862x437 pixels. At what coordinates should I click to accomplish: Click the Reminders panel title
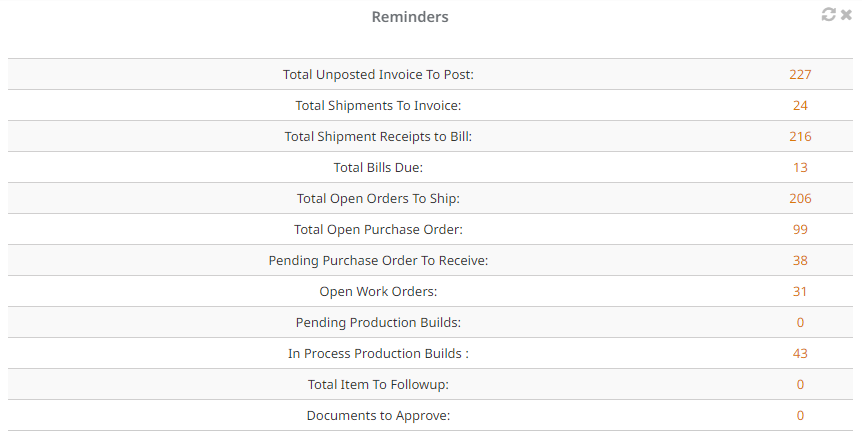pos(410,17)
